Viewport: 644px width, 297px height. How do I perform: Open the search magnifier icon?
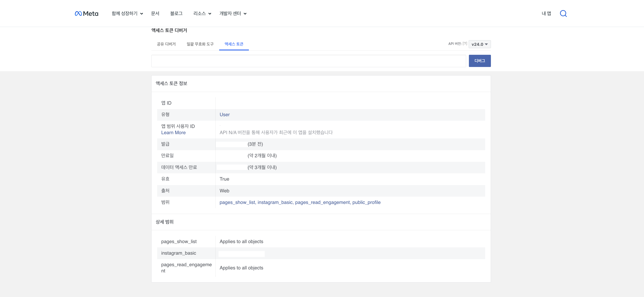pos(563,13)
